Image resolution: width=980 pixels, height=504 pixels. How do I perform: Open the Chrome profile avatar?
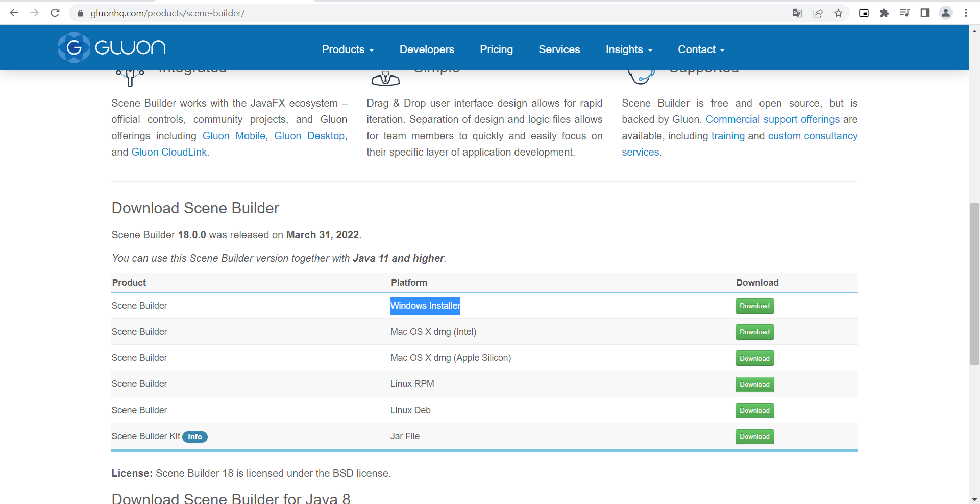(946, 13)
